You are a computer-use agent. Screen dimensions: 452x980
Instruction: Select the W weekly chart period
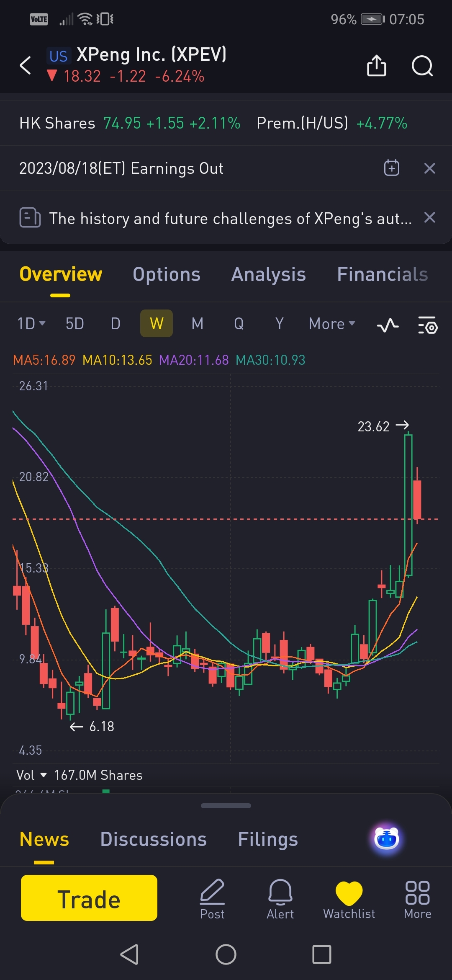pyautogui.click(x=157, y=323)
